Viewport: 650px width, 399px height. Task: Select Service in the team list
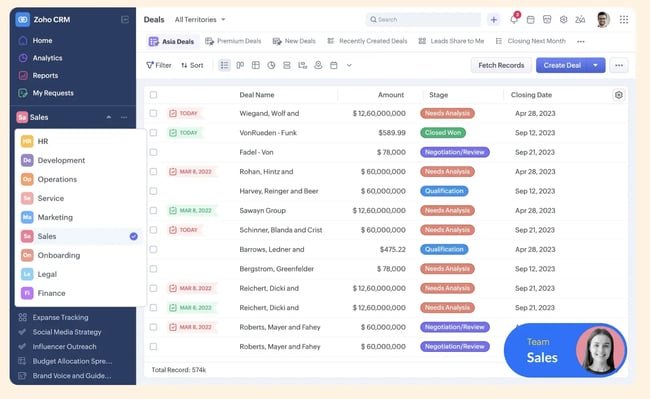pyautogui.click(x=80, y=198)
